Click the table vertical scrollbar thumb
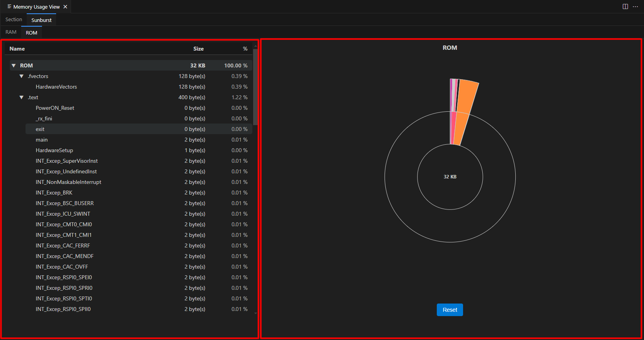The width and height of the screenshot is (644, 340). tap(255, 86)
